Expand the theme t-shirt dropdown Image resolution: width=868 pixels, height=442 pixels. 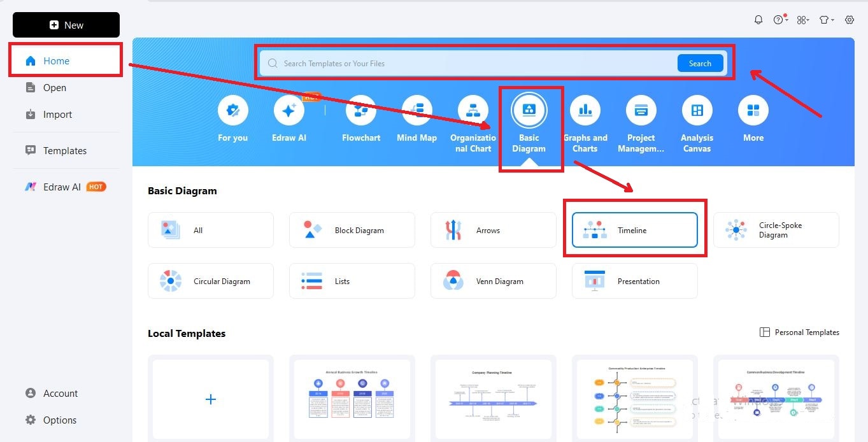tap(825, 19)
